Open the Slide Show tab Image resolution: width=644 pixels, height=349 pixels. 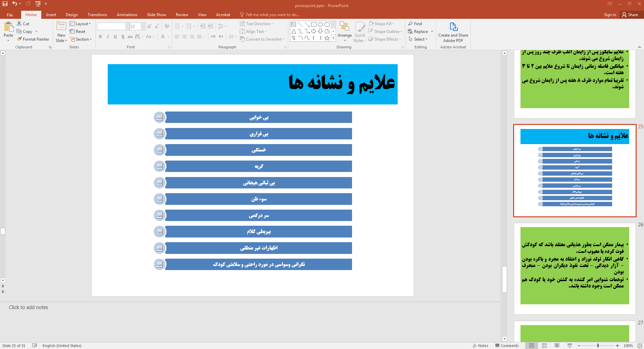[156, 15]
